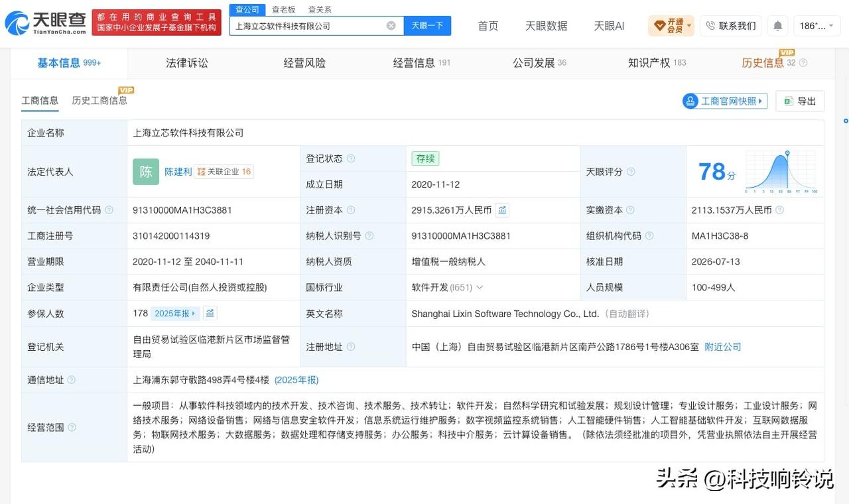Select the 查老板 search tab
The height and width of the screenshot is (504, 849).
[x=284, y=9]
